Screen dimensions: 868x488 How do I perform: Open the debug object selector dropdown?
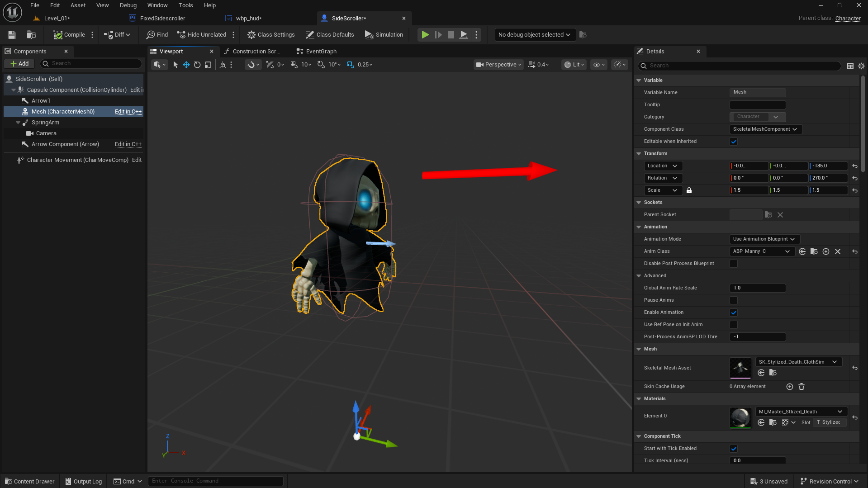tap(535, 35)
